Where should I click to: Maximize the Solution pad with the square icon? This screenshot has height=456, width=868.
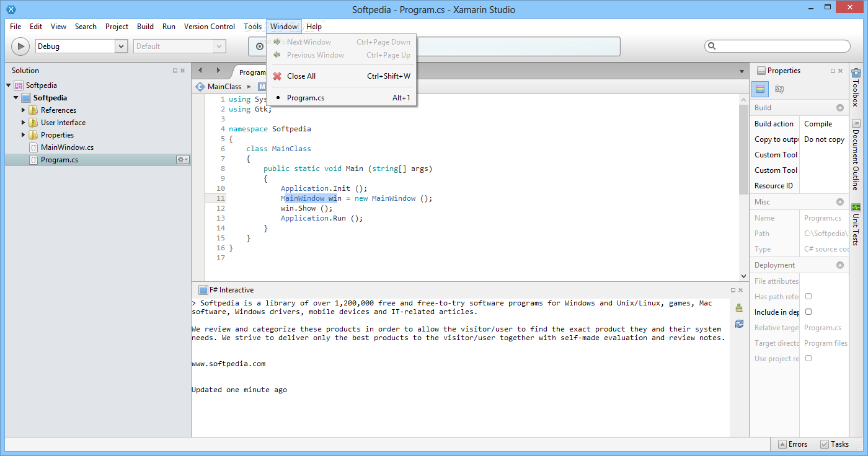click(175, 71)
